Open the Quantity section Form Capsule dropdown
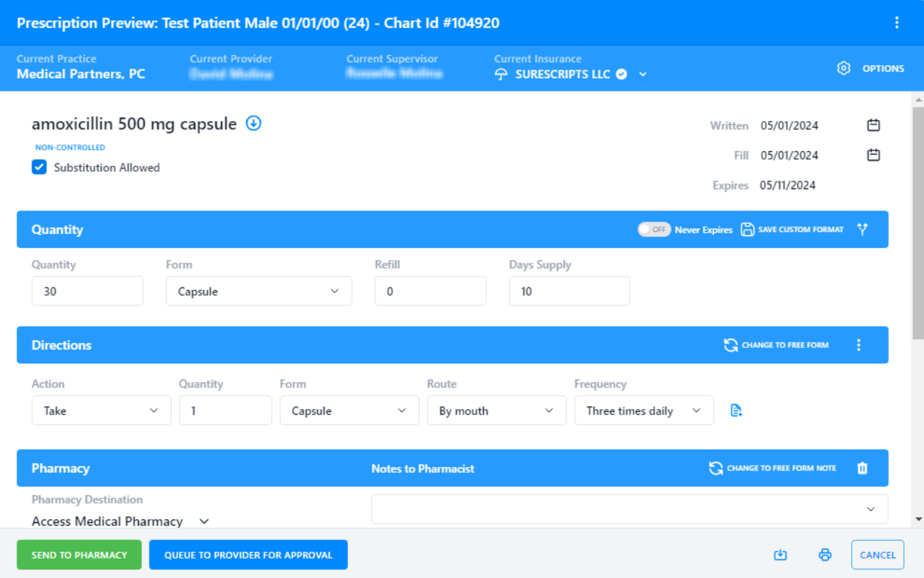 tap(259, 292)
